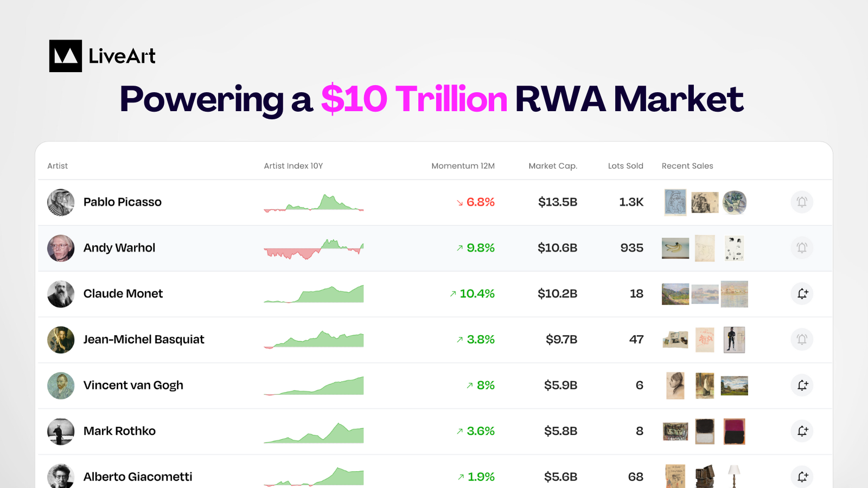Sort by Market Cap. column header
The image size is (868, 488).
(553, 166)
